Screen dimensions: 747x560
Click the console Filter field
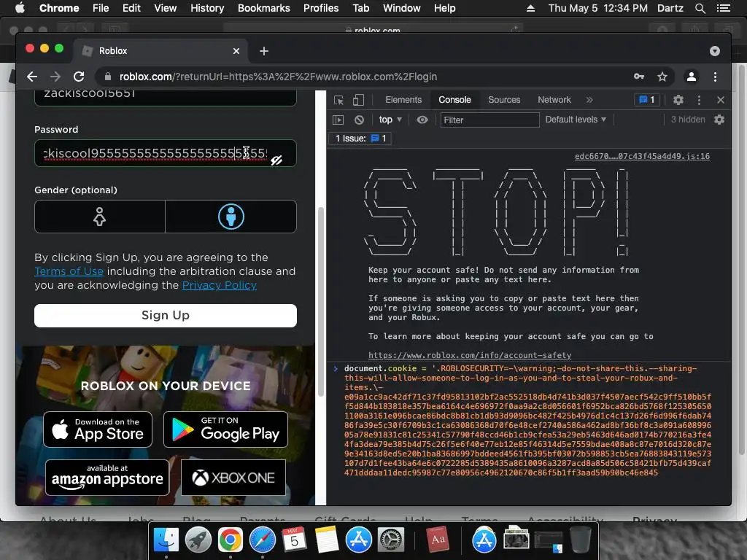tap(489, 120)
